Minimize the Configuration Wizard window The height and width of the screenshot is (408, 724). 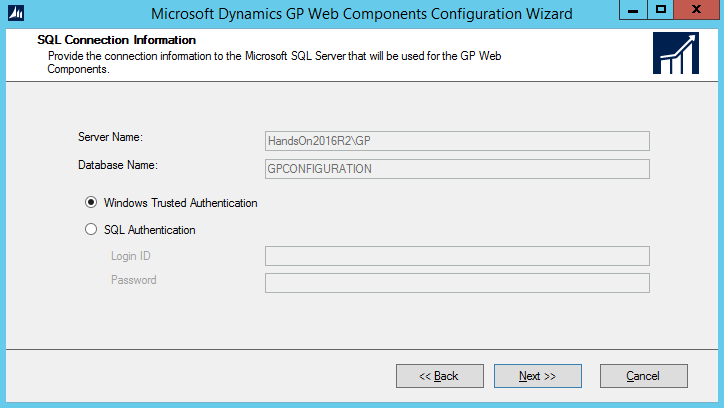[x=630, y=12]
